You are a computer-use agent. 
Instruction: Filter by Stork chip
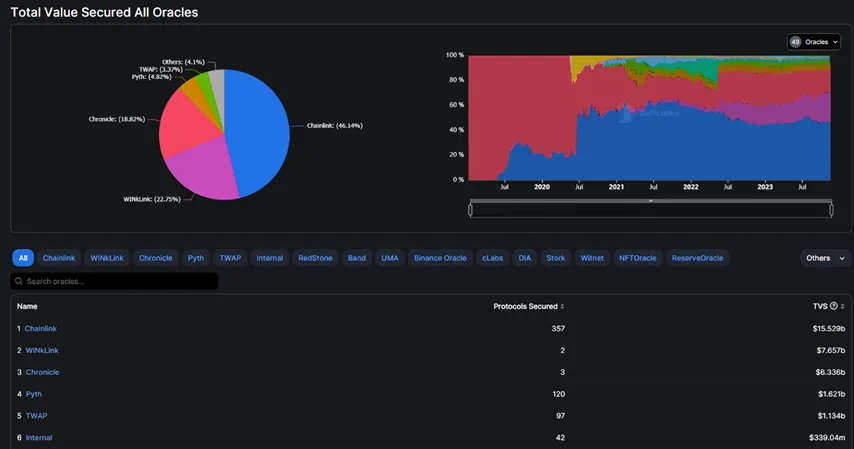pos(556,258)
